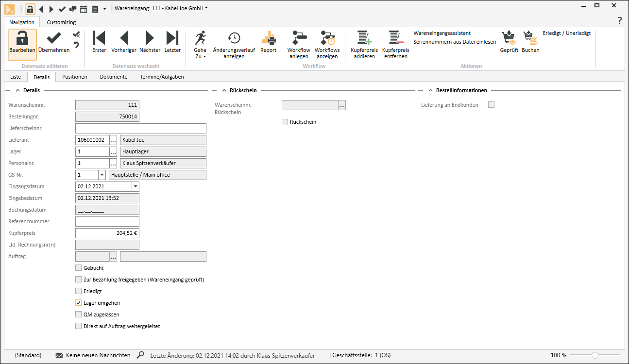Click the Referenznummer input field
629x364 pixels.
[107, 221]
